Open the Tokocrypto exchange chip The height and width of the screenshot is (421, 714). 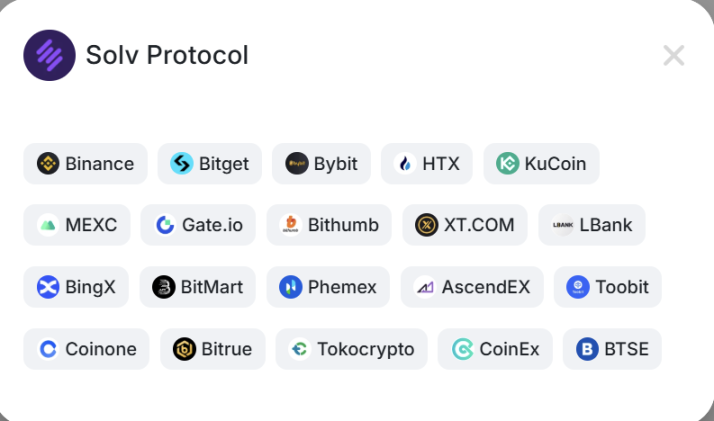(x=351, y=349)
